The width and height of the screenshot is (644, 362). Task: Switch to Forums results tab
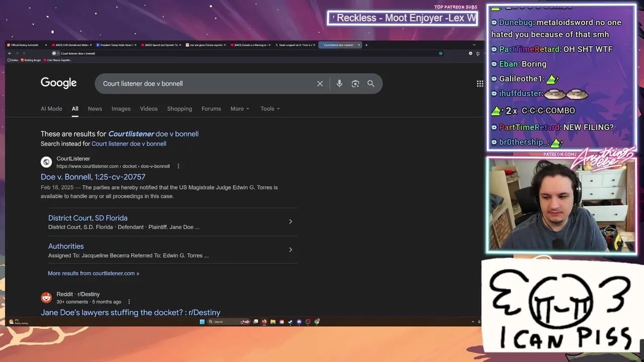(211, 109)
